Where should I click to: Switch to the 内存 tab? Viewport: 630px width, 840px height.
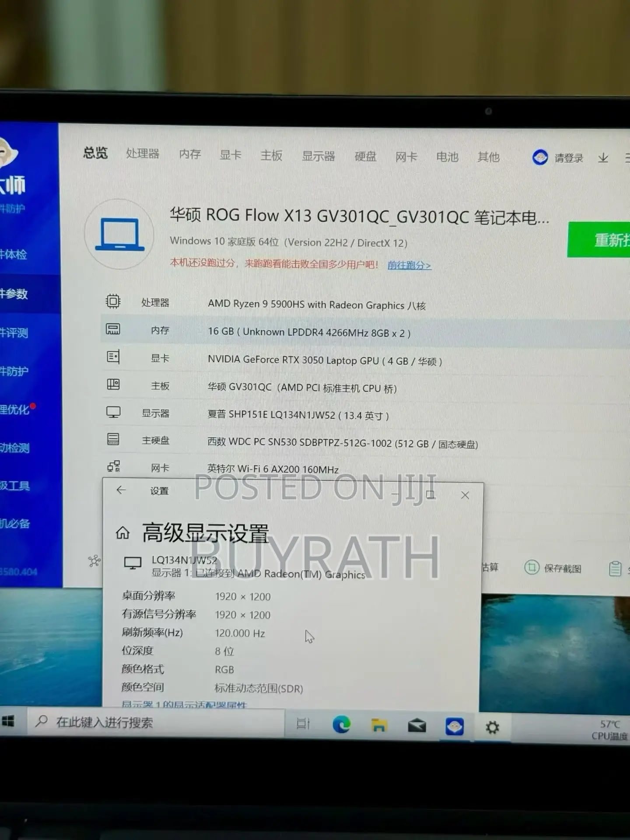(190, 154)
